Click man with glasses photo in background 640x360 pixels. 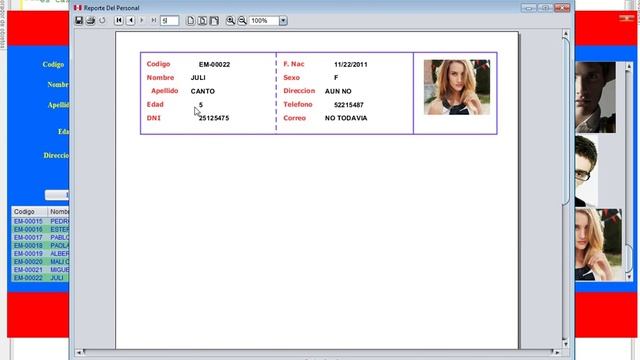[x=587, y=171]
